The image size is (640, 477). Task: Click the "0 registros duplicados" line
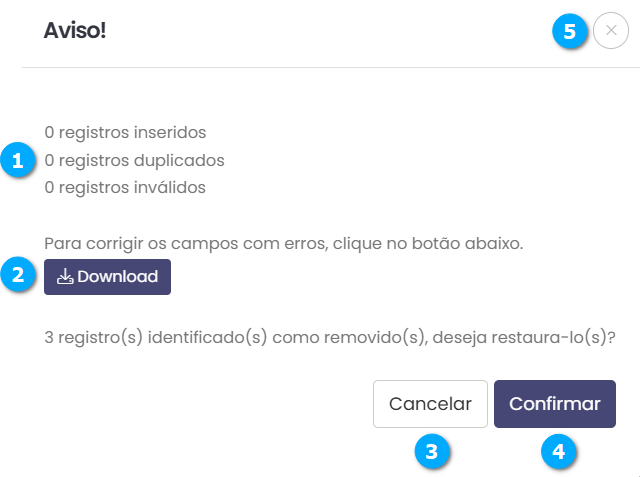tap(134, 160)
